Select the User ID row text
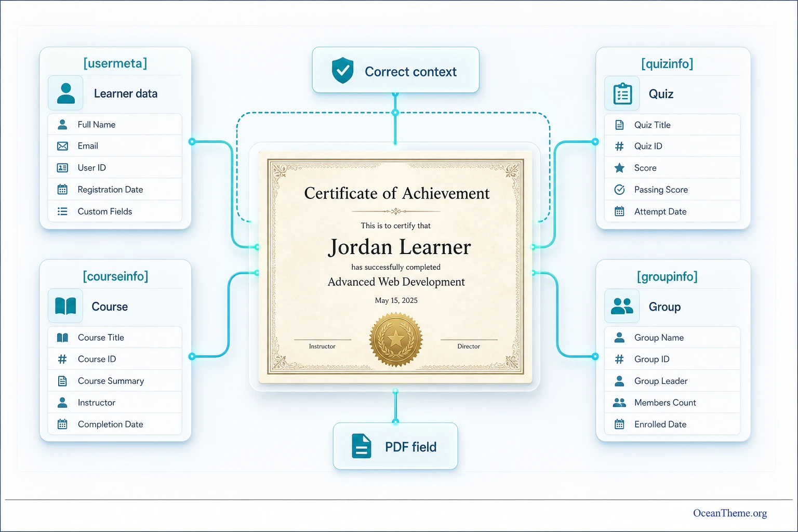Image resolution: width=798 pixels, height=532 pixels. (x=91, y=168)
